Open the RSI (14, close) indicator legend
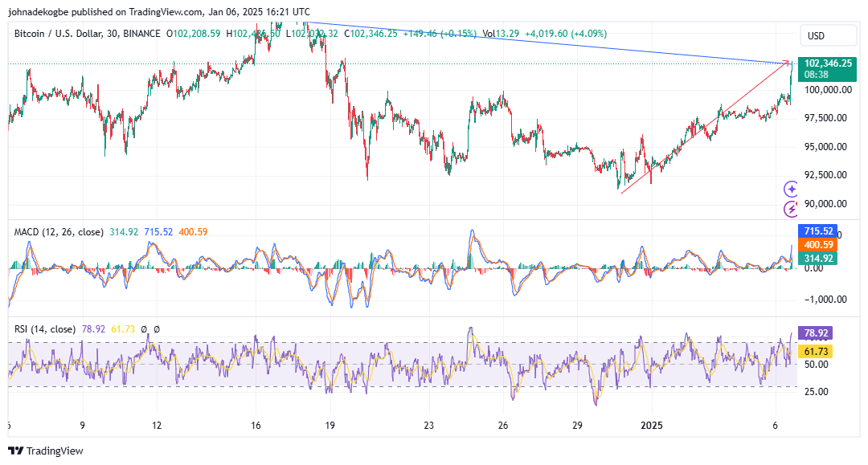 coord(45,329)
